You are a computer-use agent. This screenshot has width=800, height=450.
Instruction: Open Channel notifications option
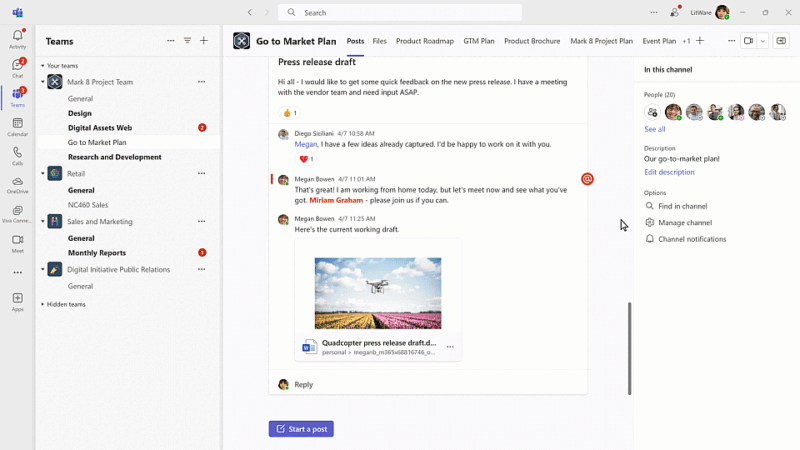click(x=686, y=239)
